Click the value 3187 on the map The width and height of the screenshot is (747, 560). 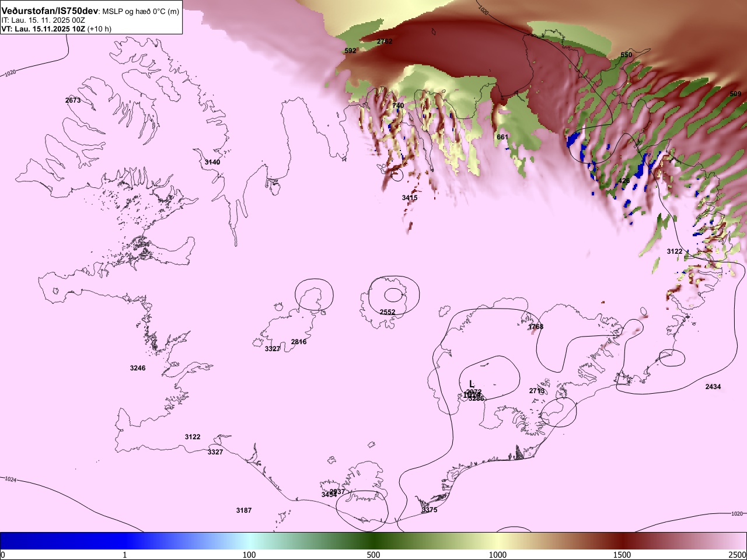tap(244, 510)
